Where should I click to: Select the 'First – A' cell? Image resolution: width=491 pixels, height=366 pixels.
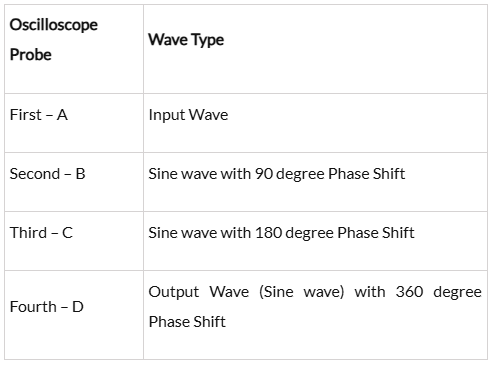[x=74, y=123]
